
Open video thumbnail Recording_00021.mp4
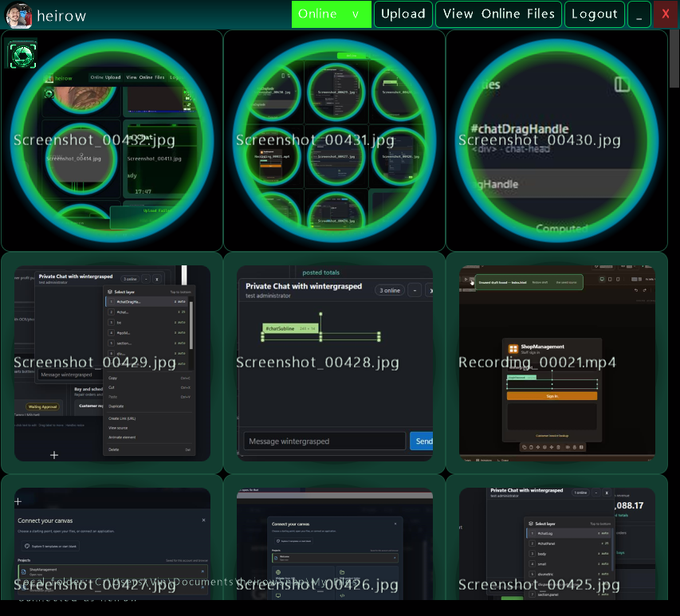tap(557, 363)
